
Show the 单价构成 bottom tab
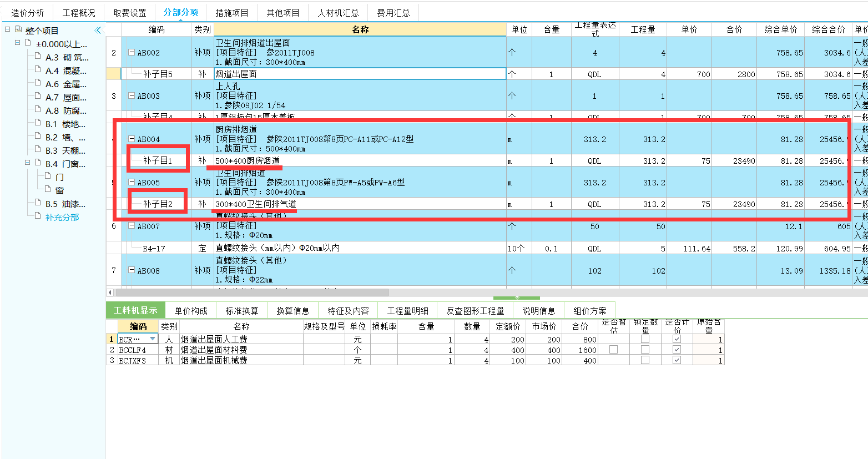click(x=191, y=311)
